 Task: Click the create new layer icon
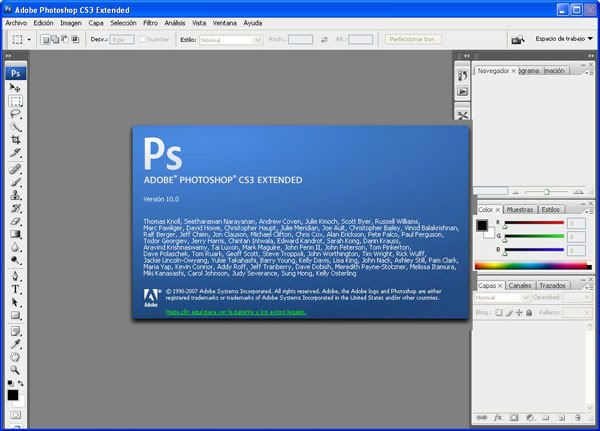point(562,417)
